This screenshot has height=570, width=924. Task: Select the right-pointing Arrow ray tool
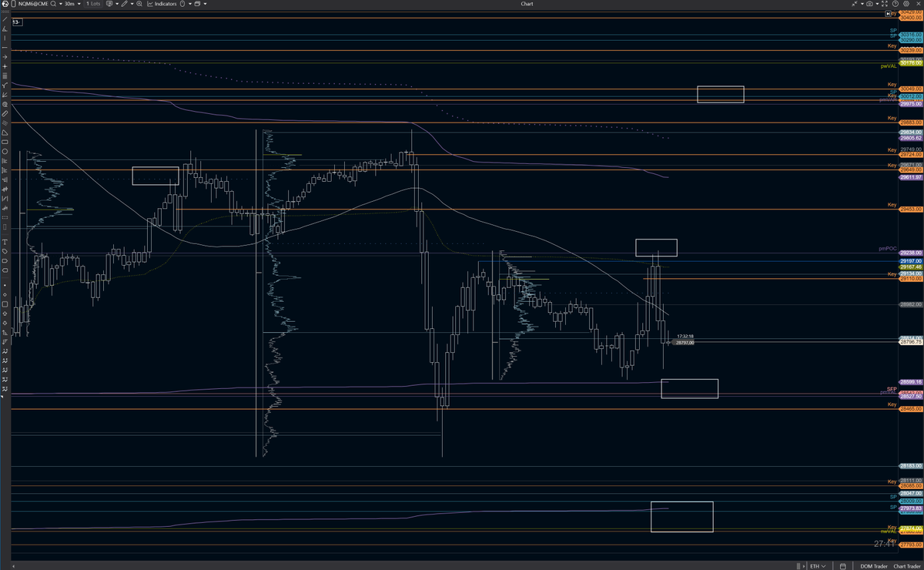(5, 57)
